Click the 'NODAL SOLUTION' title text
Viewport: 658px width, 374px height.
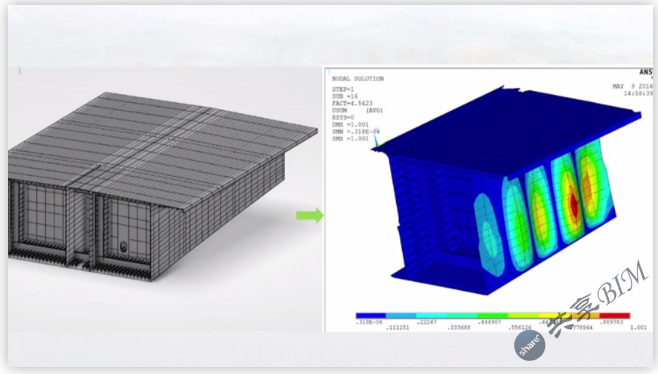tap(358, 78)
